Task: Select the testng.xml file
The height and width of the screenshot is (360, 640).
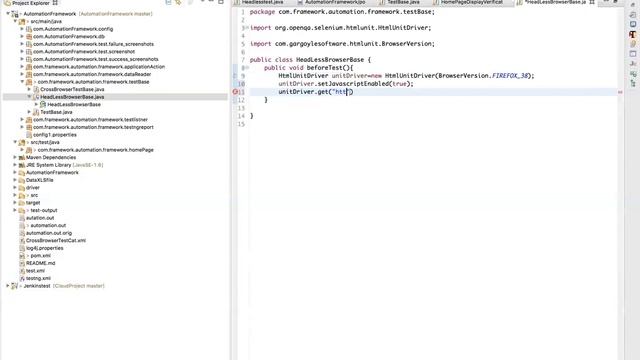Action: tap(38, 278)
